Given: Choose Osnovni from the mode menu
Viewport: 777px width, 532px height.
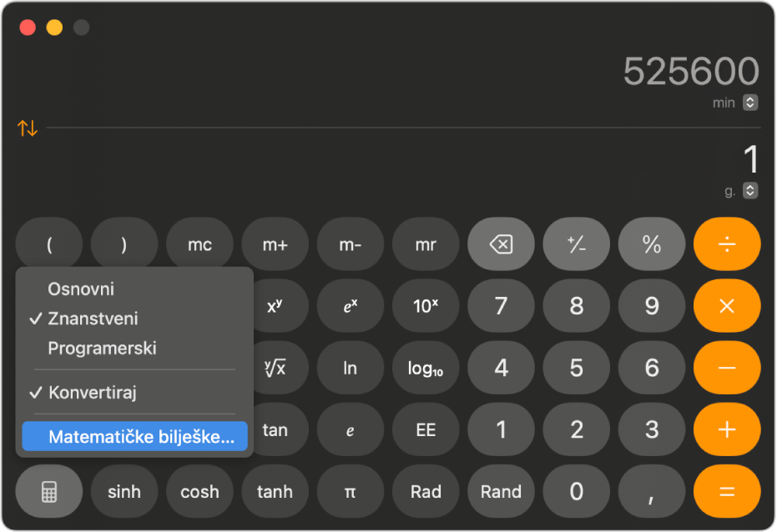Looking at the screenshot, I should 81,289.
